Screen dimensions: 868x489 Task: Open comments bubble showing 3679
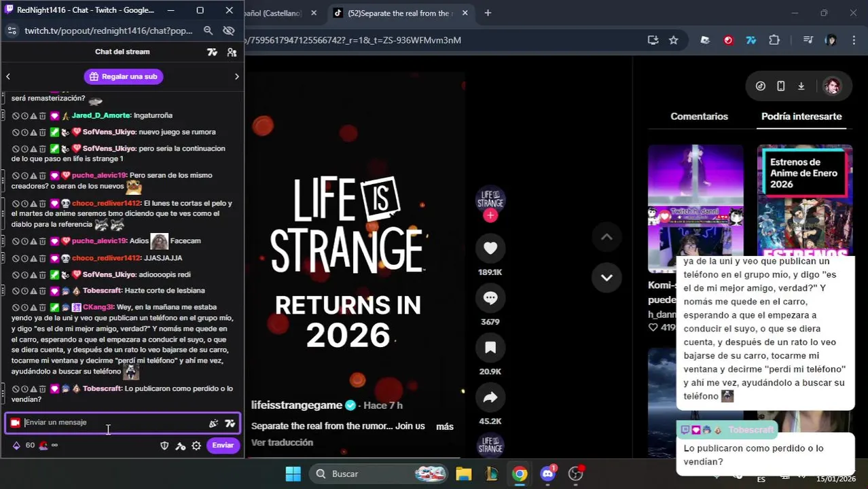[x=490, y=298]
